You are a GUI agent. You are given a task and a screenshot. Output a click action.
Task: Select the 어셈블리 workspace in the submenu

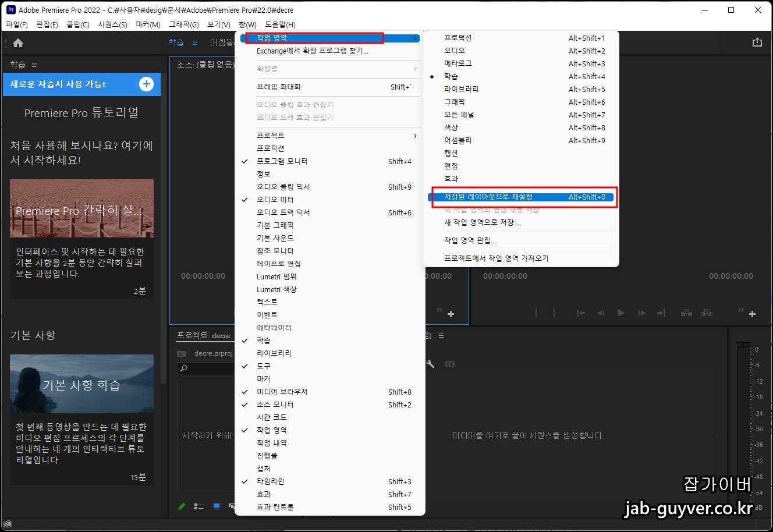(520, 140)
